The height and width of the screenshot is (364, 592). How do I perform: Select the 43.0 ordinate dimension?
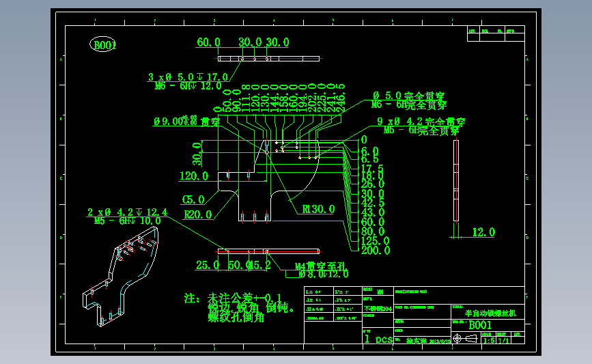pos(373,212)
